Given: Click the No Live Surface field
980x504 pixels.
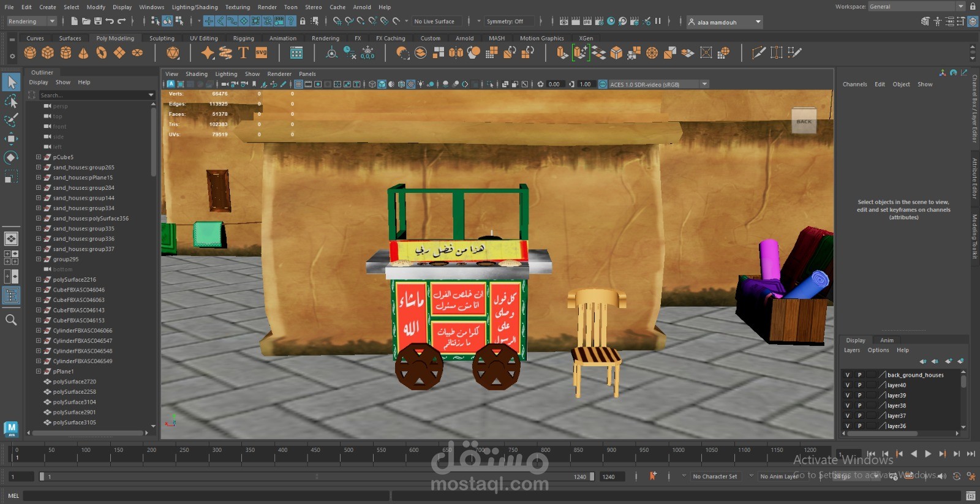Looking at the screenshot, I should (439, 21).
